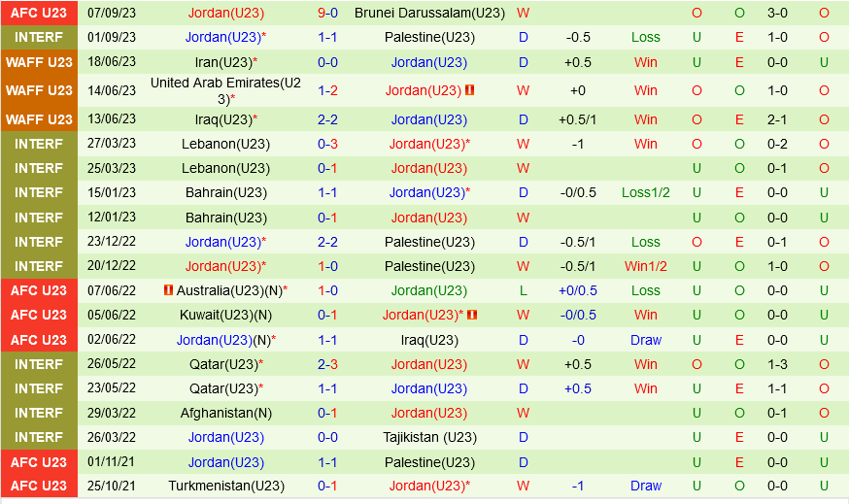Viewport: 849px width, 504px height.
Task: Click the INTERF label dated 27/03/23
Action: (39, 144)
